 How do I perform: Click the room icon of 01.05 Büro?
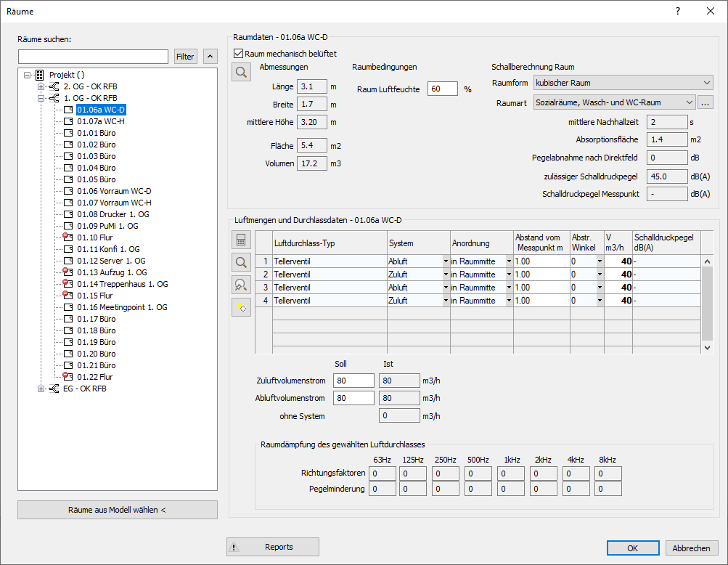68,179
